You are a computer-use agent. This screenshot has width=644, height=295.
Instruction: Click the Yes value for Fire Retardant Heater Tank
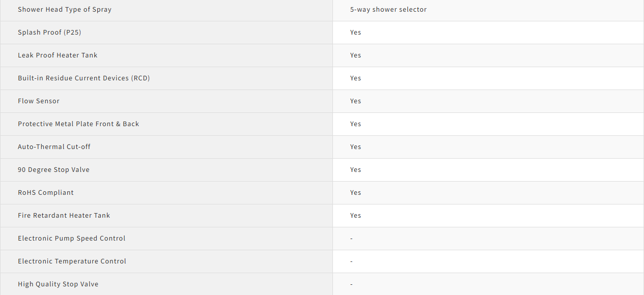pos(355,216)
